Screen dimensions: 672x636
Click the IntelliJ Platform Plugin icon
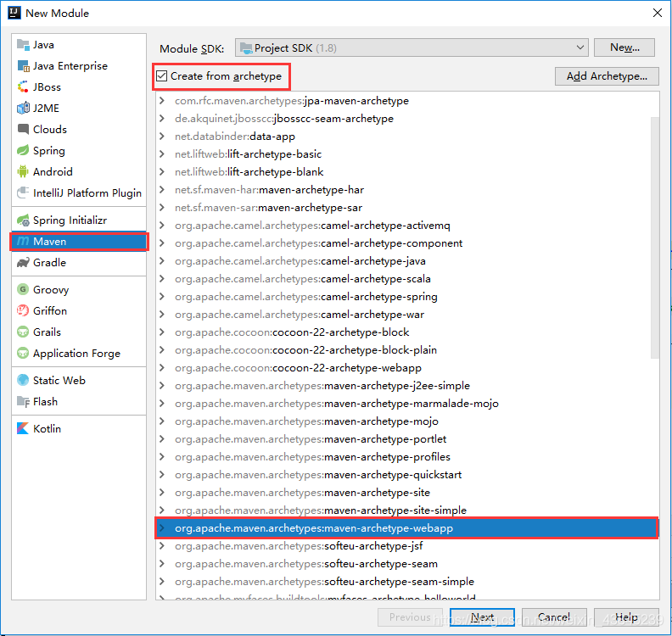click(x=23, y=192)
